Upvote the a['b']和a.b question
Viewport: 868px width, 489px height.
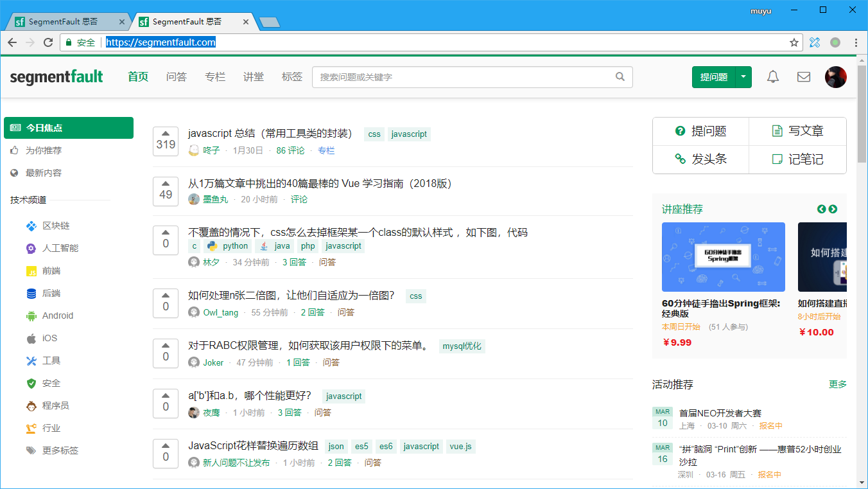pyautogui.click(x=166, y=395)
